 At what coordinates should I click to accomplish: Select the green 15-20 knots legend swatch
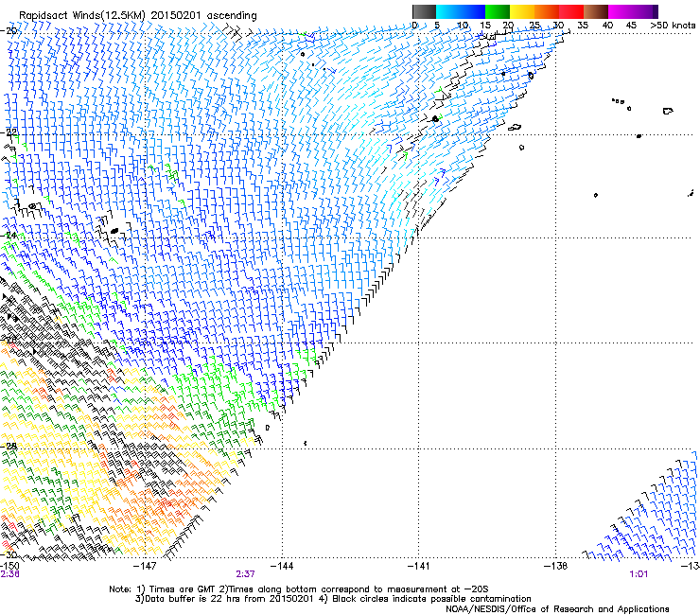tap(498, 11)
